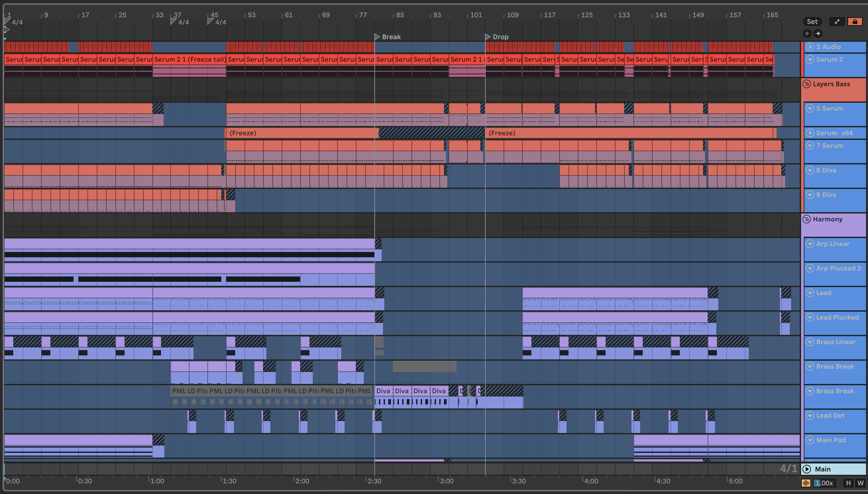Select the first Diva clip after Break
868x494 pixels.
pyautogui.click(x=384, y=391)
